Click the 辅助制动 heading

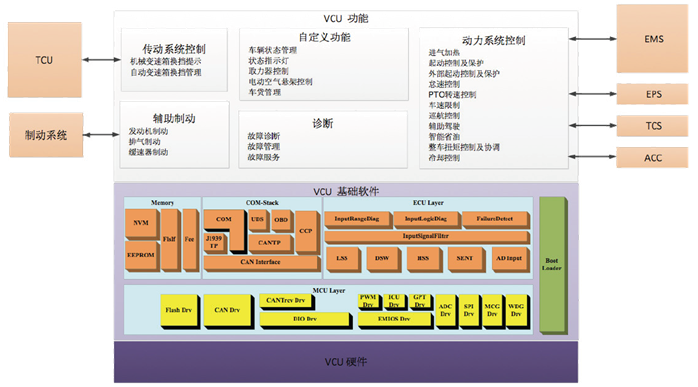pyautogui.click(x=174, y=118)
